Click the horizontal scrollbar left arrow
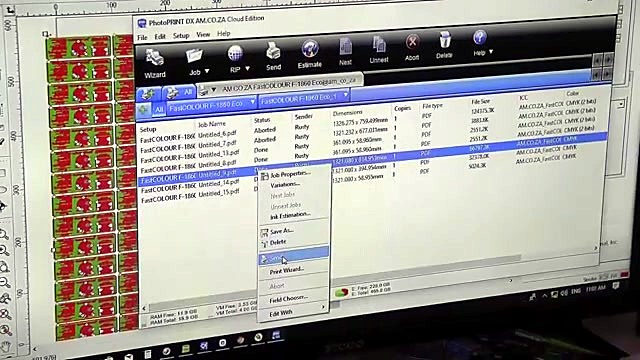The height and width of the screenshot is (360, 640). (144, 308)
